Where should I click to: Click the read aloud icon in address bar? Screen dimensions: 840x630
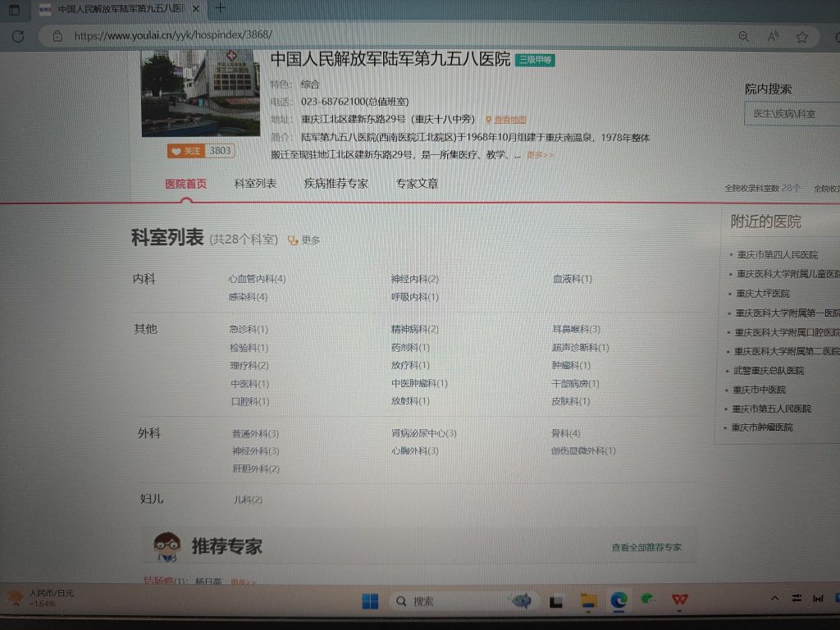point(773,37)
